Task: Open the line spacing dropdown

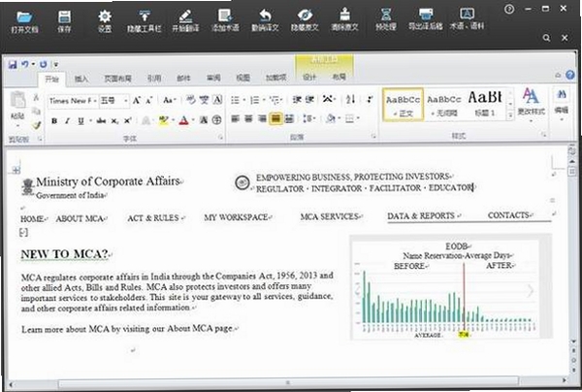Action: [x=308, y=118]
